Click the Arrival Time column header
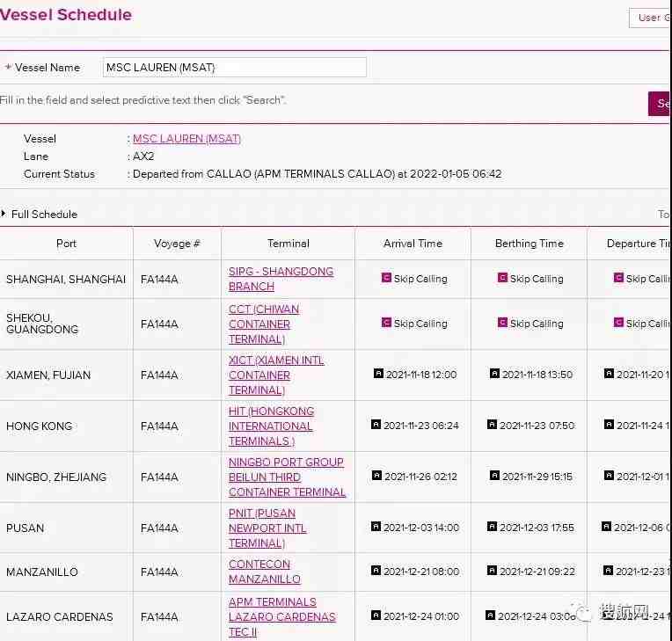The height and width of the screenshot is (641, 672). (x=413, y=244)
